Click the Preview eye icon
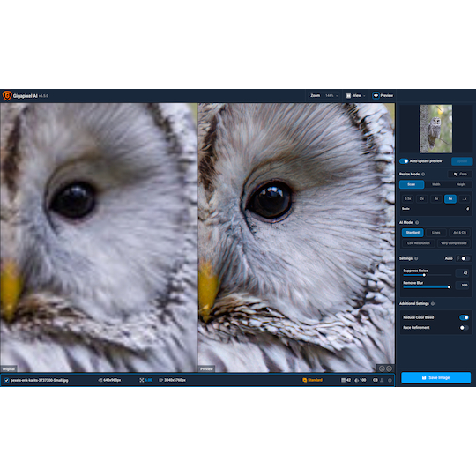The width and height of the screenshot is (476, 476). (376, 95)
